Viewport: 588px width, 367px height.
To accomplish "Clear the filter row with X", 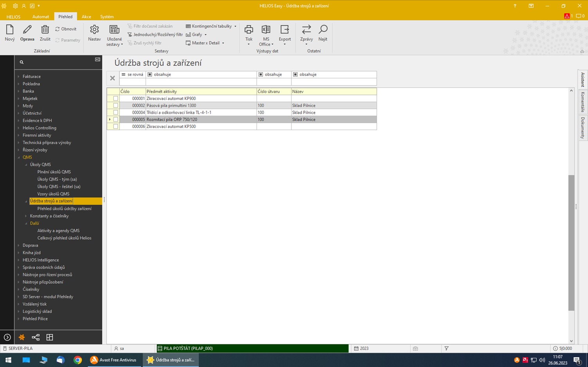I will [113, 78].
